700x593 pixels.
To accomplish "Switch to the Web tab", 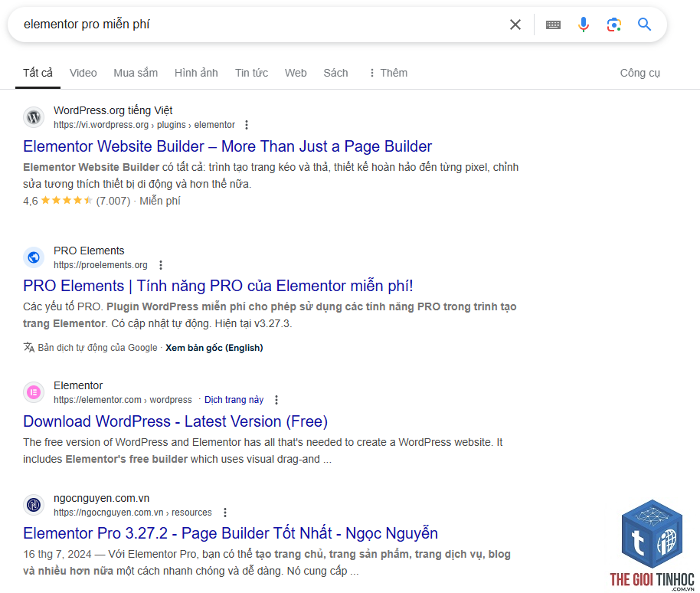I will click(x=296, y=73).
